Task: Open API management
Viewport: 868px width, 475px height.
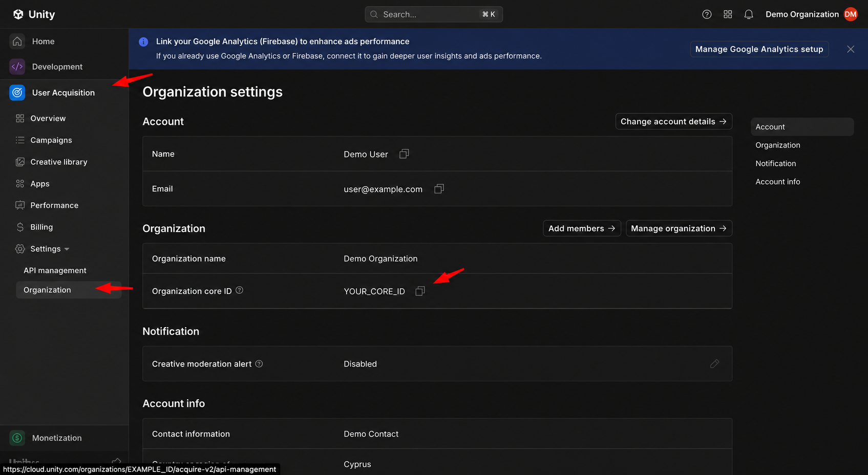Action: [x=55, y=270]
